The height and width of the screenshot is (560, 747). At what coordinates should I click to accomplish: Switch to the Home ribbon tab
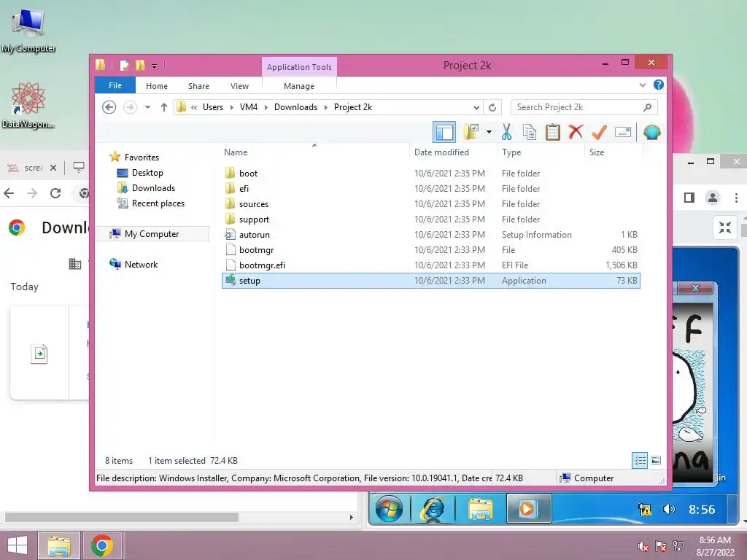pos(157,86)
